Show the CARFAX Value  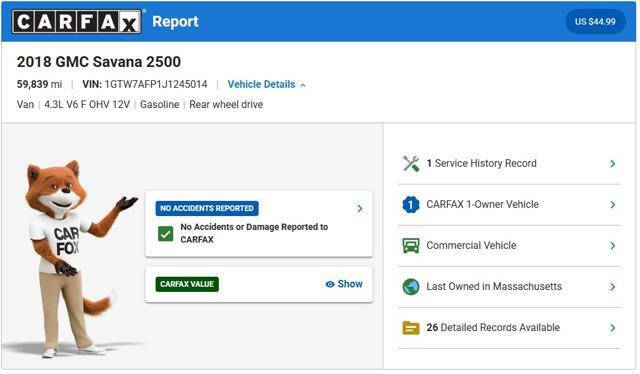click(x=344, y=284)
